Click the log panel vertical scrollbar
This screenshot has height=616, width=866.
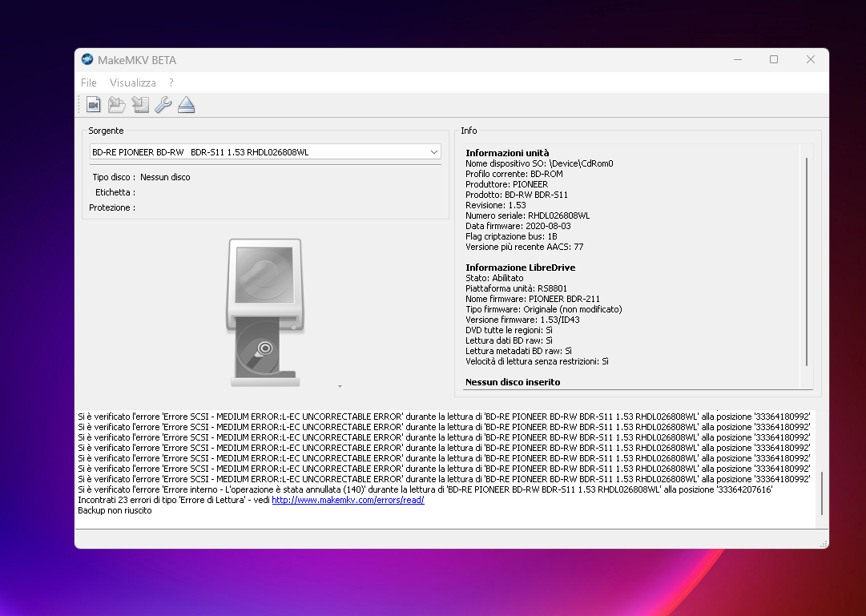[822, 493]
